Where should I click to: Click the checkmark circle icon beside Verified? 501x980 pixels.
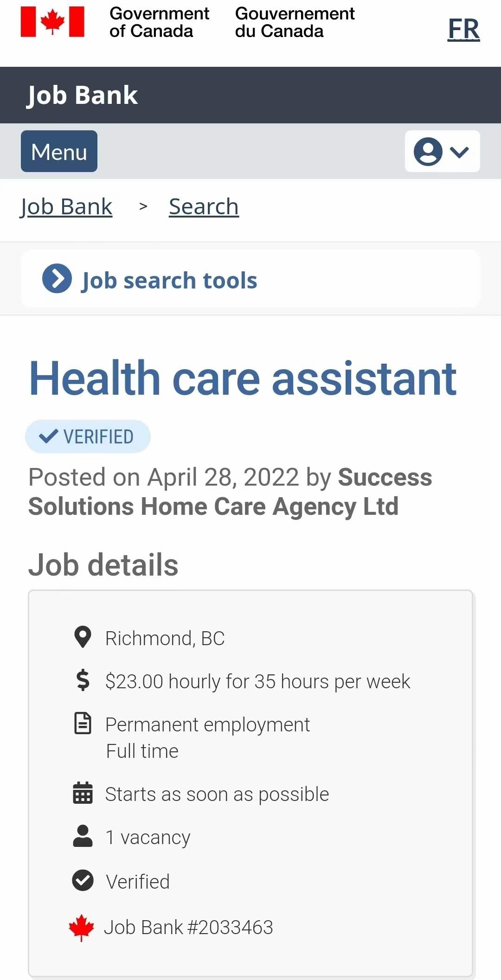(83, 880)
